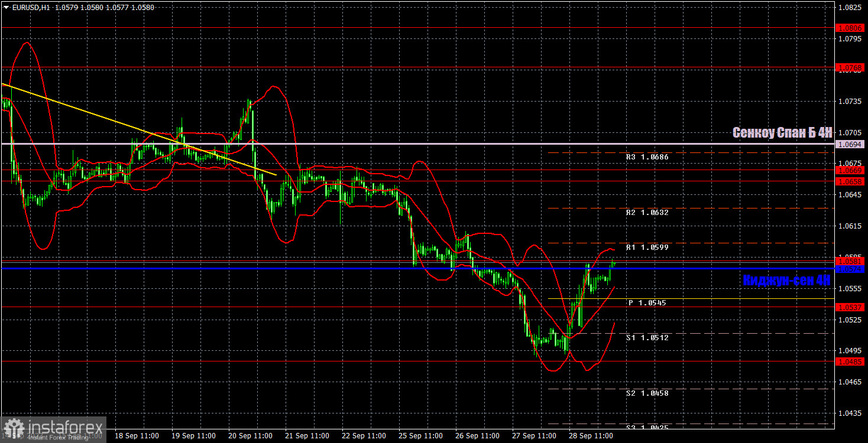Click the red 1.0658 price level tag
The image size is (868, 443).
point(851,182)
